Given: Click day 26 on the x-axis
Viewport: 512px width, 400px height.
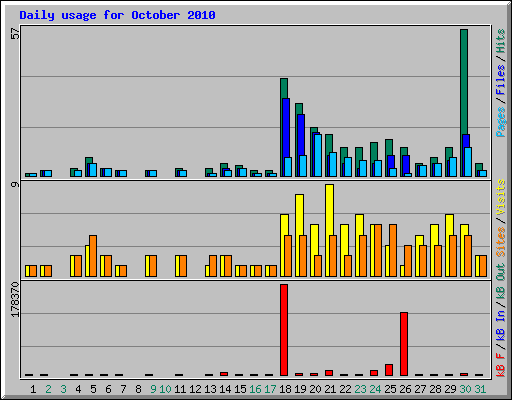Looking at the screenshot, I should (405, 389).
